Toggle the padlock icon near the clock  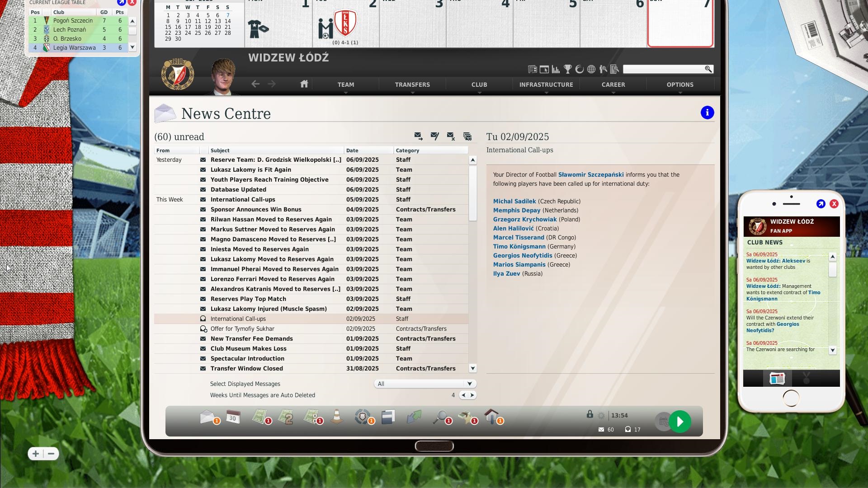[590, 414]
